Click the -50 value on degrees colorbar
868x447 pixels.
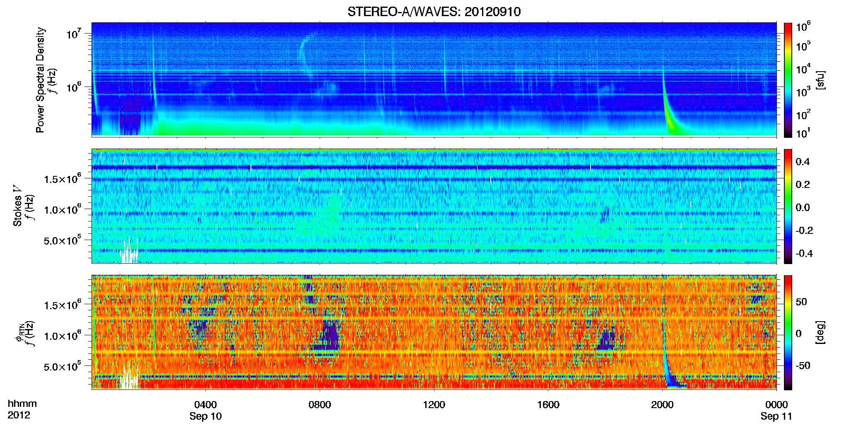(803, 365)
